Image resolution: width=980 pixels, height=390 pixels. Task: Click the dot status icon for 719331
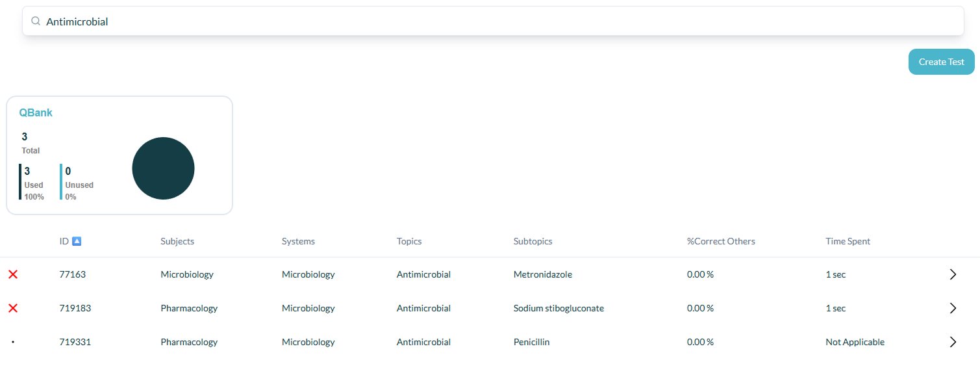click(13, 342)
